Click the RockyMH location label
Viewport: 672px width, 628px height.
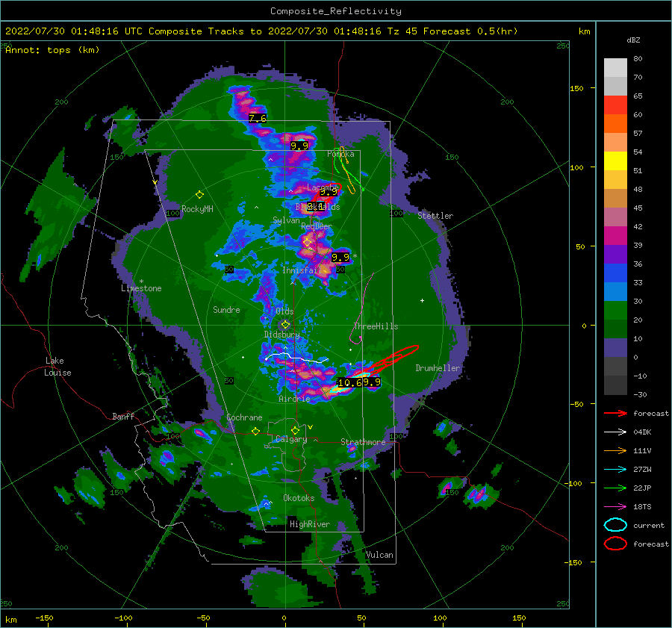[197, 209]
